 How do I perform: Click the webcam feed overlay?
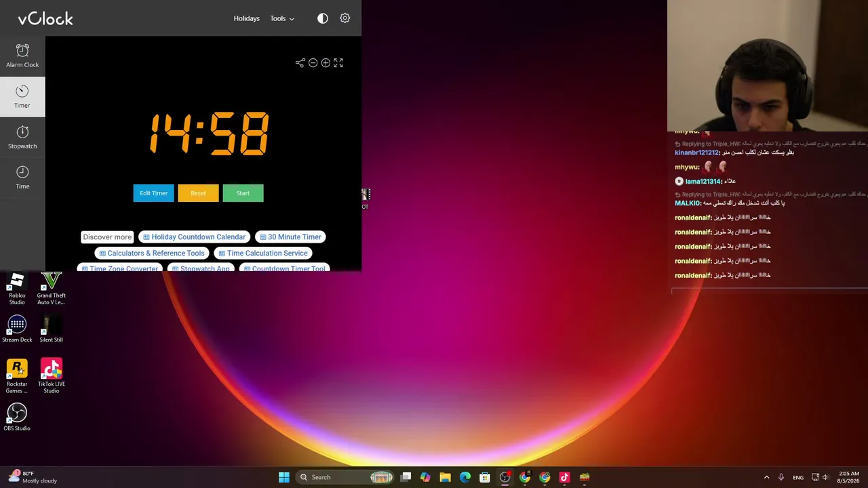pos(768,66)
